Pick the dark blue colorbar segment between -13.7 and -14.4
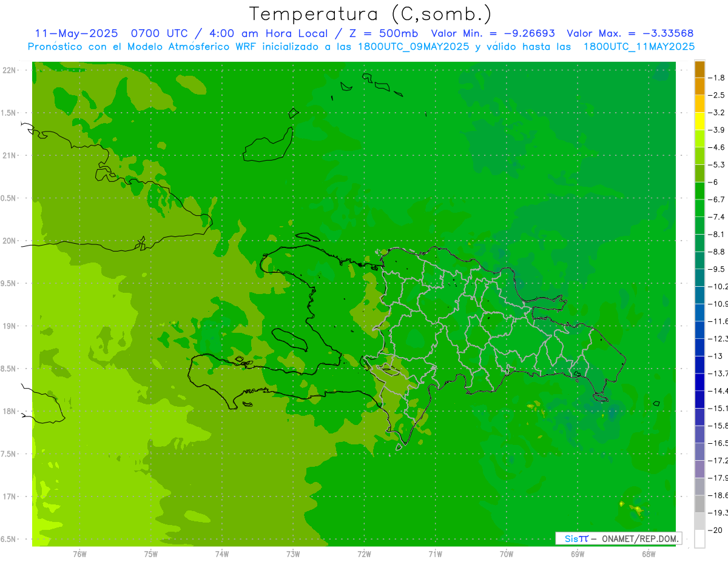Image resolution: width=728 pixels, height=562 pixels. (x=699, y=383)
